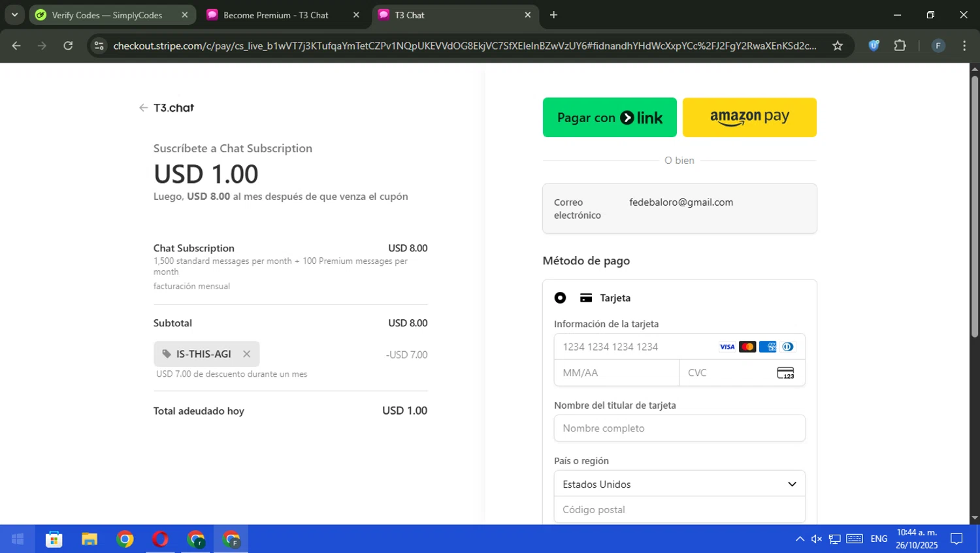The image size is (980, 553).
Task: Close the active T3 Chat tab
Action: pyautogui.click(x=528, y=15)
